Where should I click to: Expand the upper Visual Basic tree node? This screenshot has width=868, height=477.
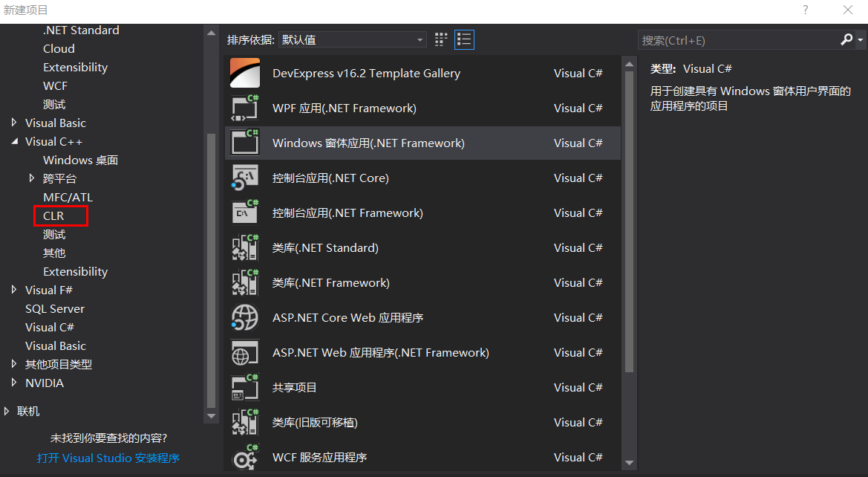14,123
